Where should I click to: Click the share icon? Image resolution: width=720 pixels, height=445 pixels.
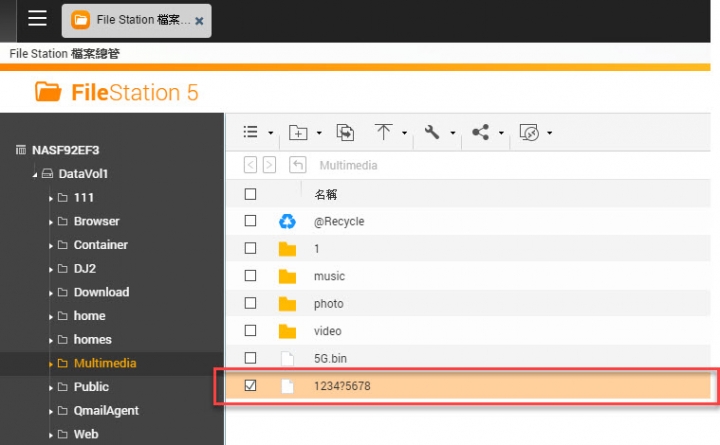(x=480, y=132)
